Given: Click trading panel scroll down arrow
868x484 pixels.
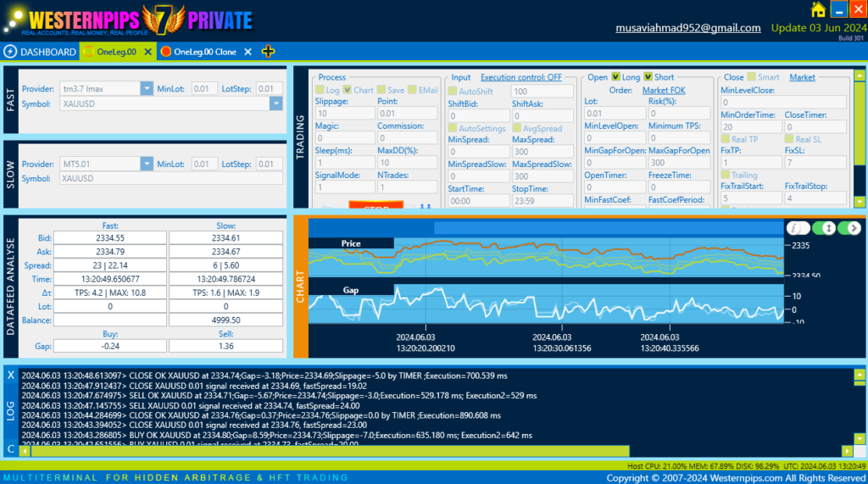Looking at the screenshot, I should (860, 202).
